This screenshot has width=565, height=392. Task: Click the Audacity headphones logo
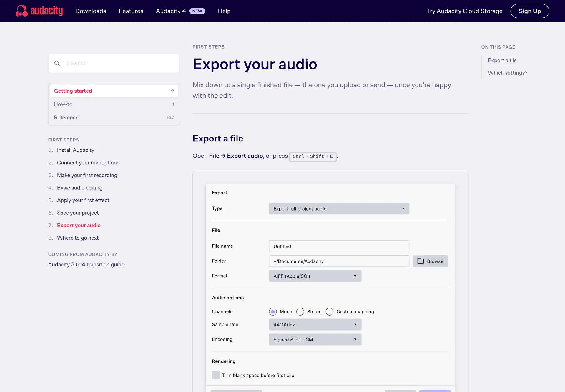[x=39, y=11]
